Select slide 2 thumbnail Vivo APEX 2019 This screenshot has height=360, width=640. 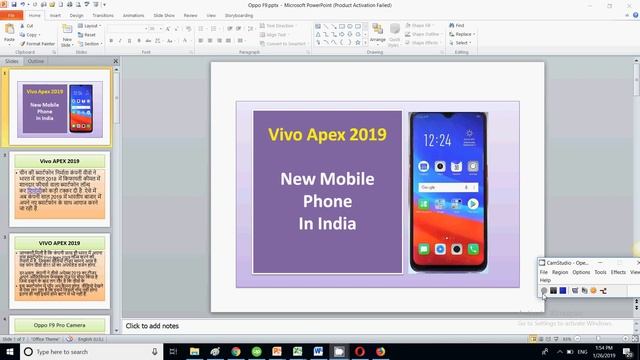(x=60, y=189)
